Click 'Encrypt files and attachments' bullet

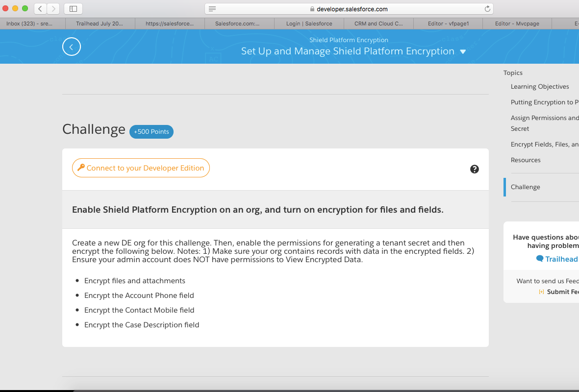134,281
